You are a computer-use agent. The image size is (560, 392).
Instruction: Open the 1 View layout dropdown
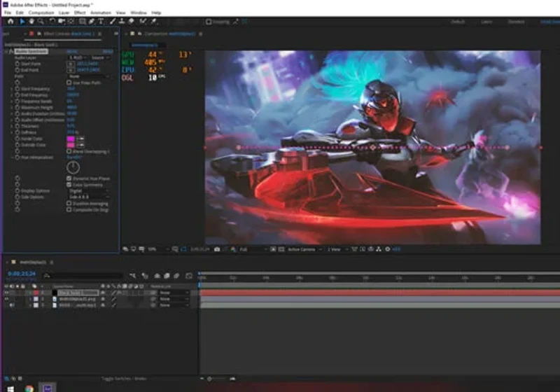coord(337,249)
